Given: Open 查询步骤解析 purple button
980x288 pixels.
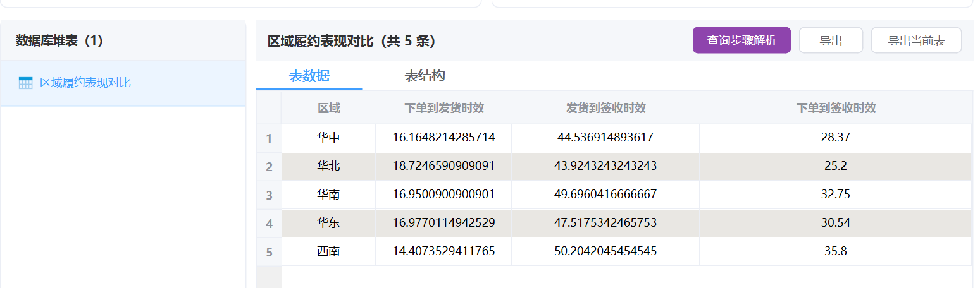Looking at the screenshot, I should click(741, 40).
